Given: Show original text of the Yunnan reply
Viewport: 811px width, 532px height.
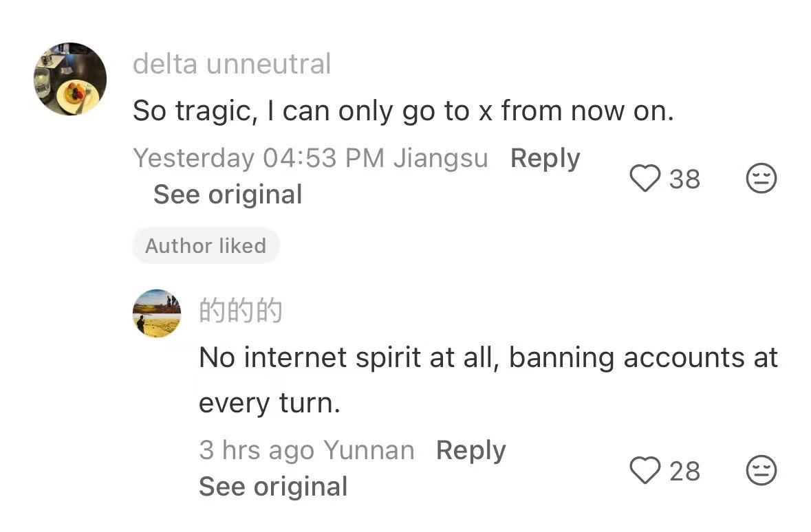Looking at the screenshot, I should [x=273, y=487].
